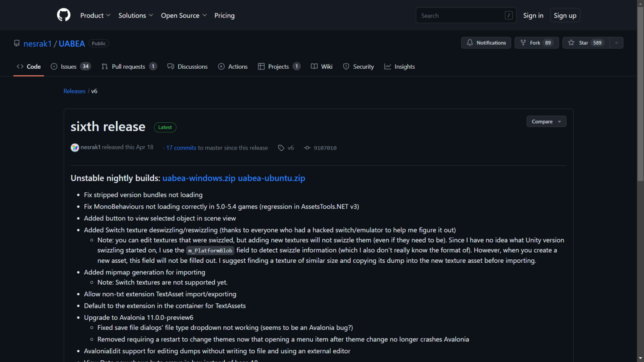Expand the Product menu
This screenshot has width=644, height=362.
coord(96,16)
